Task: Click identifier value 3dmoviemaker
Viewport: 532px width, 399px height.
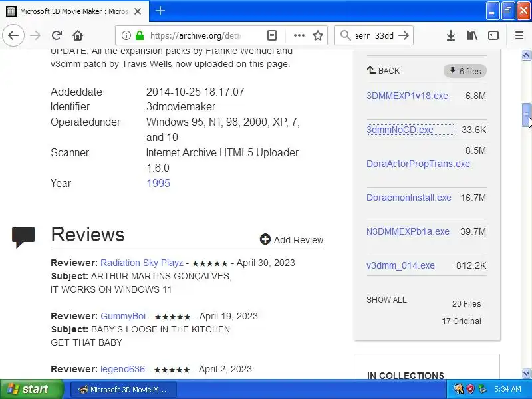Action: pos(181,106)
